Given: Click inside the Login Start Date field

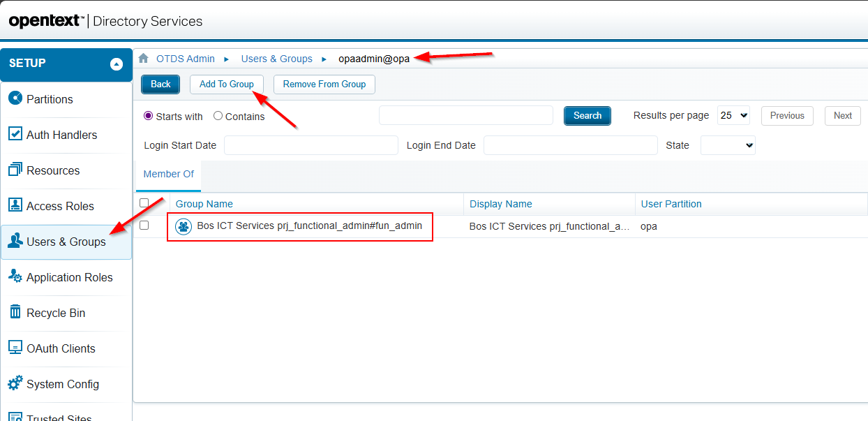Looking at the screenshot, I should (x=310, y=145).
